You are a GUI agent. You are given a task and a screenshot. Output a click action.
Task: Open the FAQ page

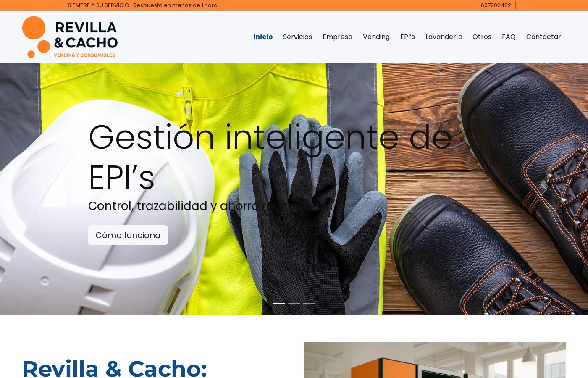509,37
